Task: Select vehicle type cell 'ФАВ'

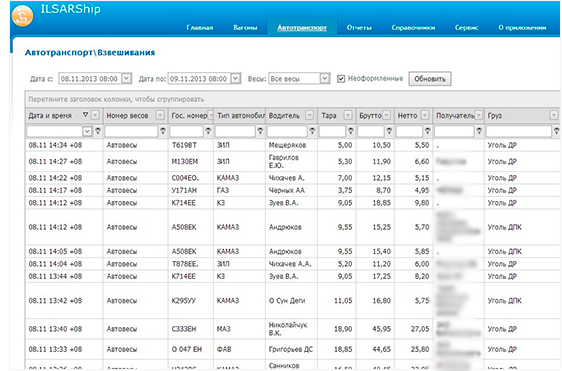Action: [x=224, y=349]
